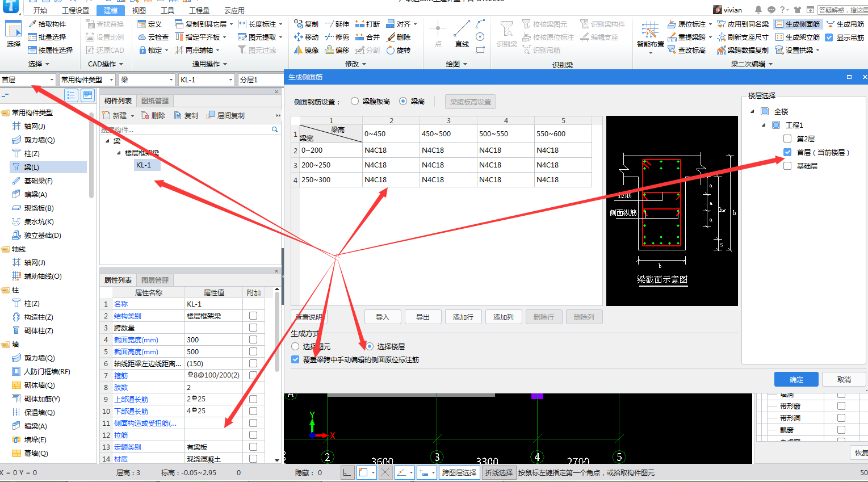Collapse the 工程1 tree node
The height and width of the screenshot is (482, 868).
tap(764, 125)
